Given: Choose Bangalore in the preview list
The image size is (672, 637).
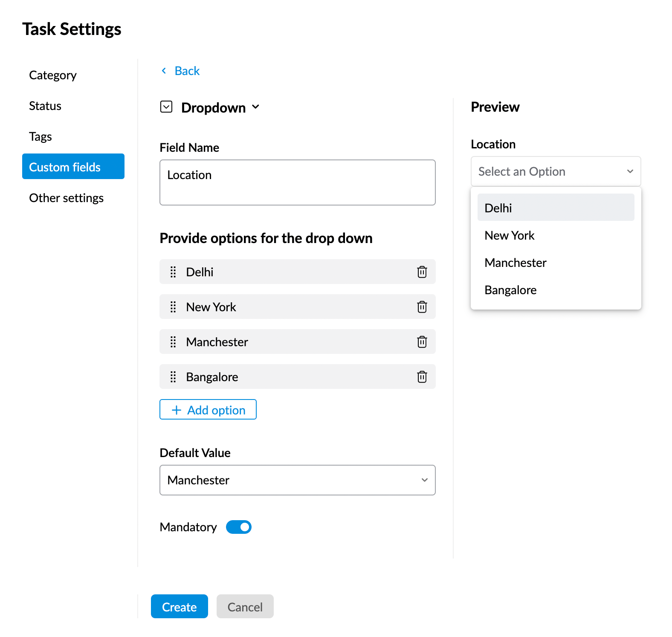Looking at the screenshot, I should 511,290.
